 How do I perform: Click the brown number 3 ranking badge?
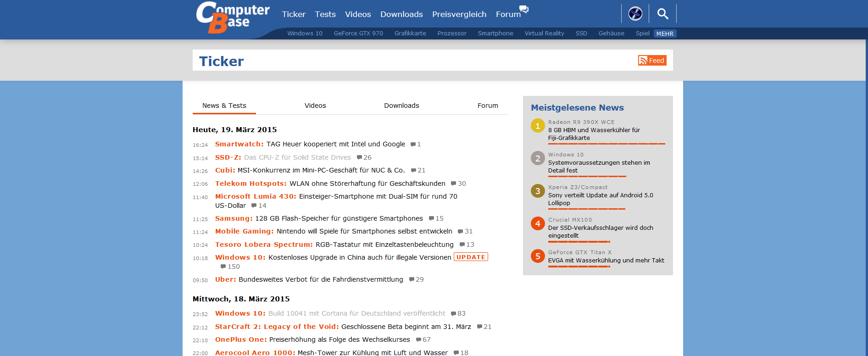[x=538, y=190]
